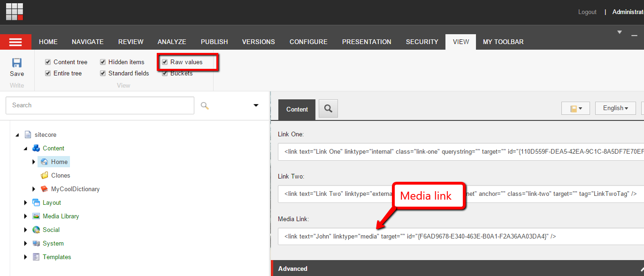Toggle the Raw values checkbox
Screen dimensions: 644x276
tap(165, 62)
